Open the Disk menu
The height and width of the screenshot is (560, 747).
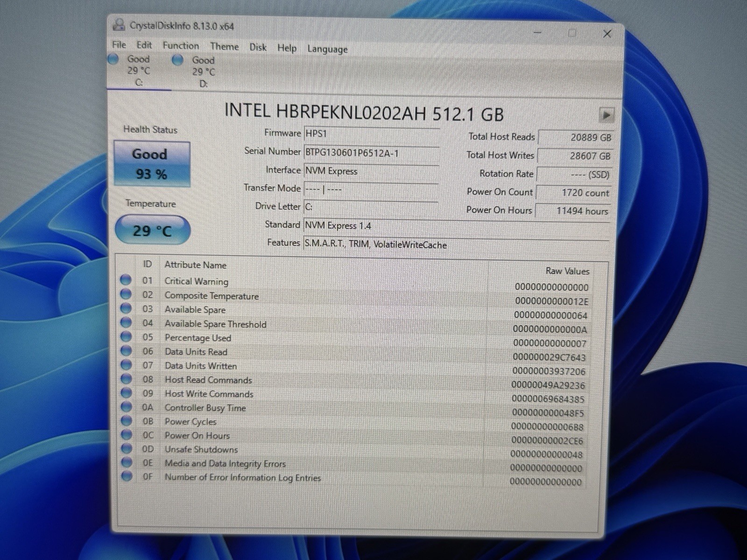(258, 47)
